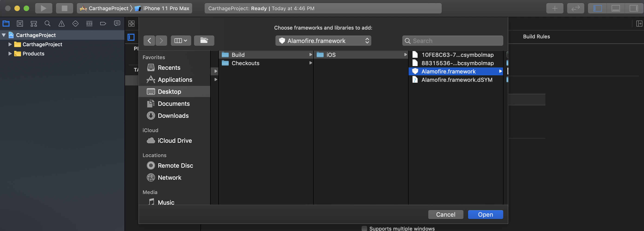
Task: Toggle the Navigator panel visibility
Action: pyautogui.click(x=598, y=8)
